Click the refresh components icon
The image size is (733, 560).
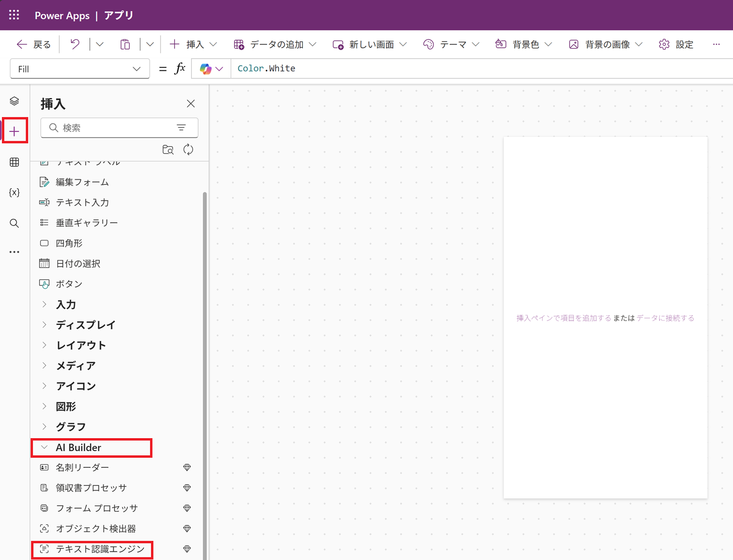[188, 150]
